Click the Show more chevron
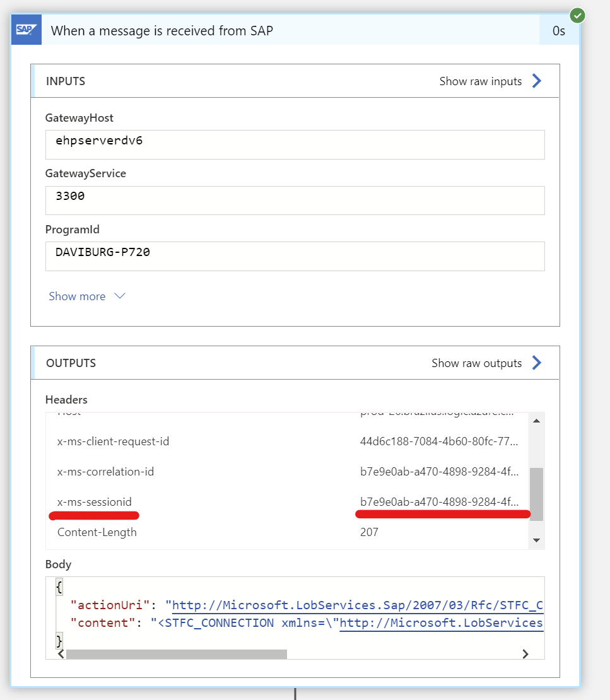This screenshot has height=700, width=610. coord(120,296)
